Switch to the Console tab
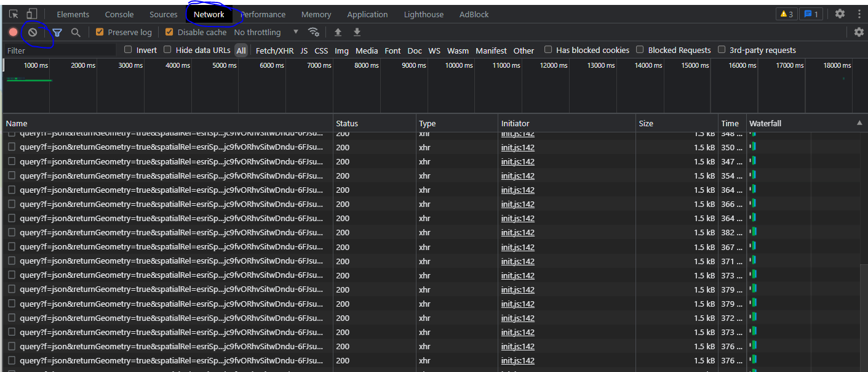The image size is (868, 372). (119, 14)
